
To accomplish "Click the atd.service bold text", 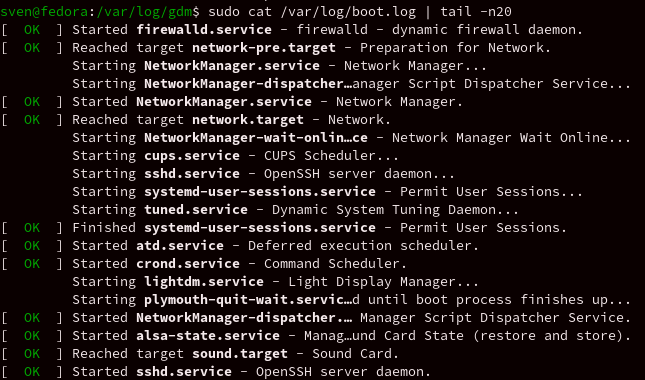I will tap(180, 246).
